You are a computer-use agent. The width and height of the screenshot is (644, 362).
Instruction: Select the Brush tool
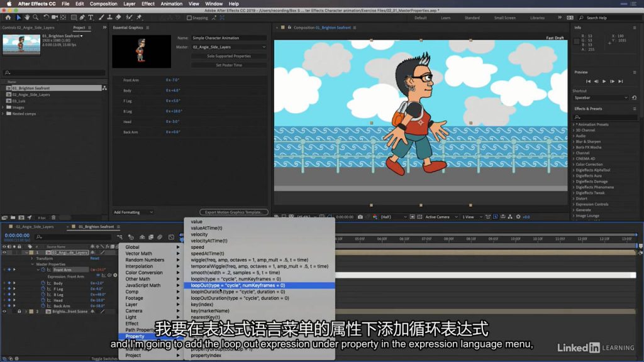click(x=101, y=18)
